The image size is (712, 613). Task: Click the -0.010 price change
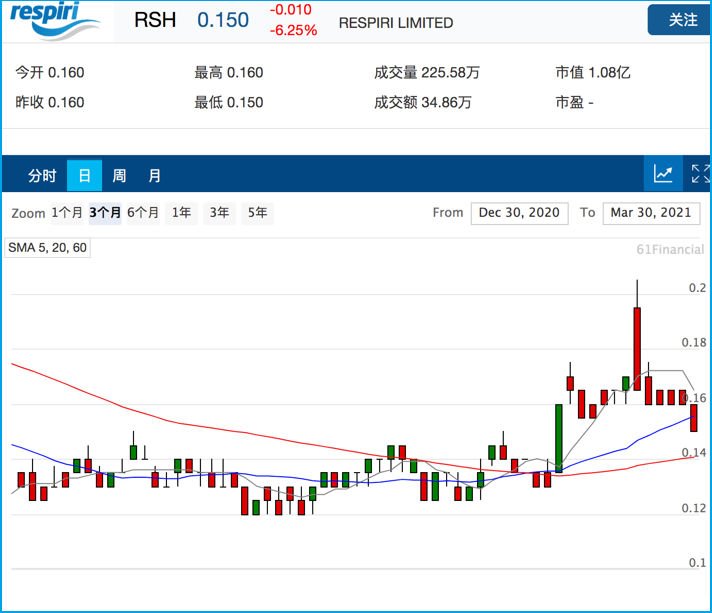click(x=291, y=10)
